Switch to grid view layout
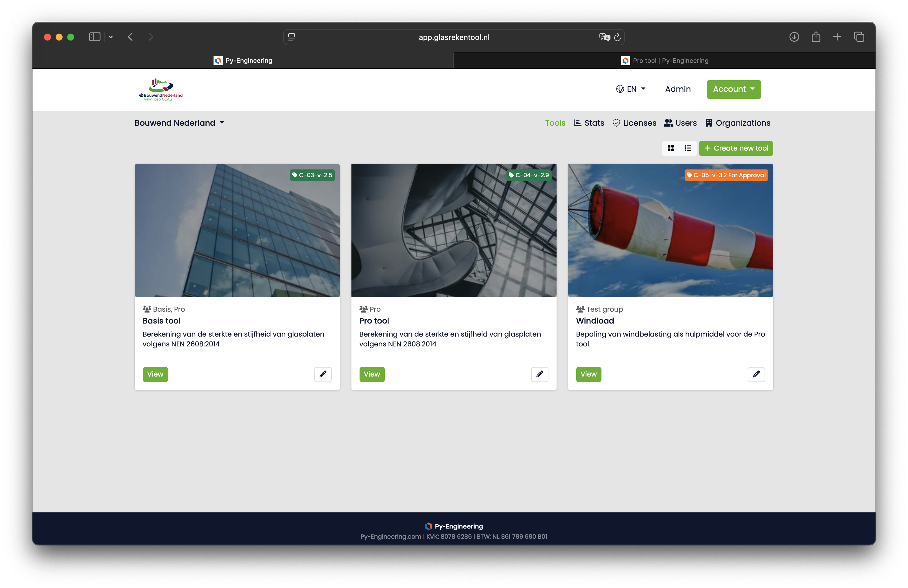The height and width of the screenshot is (588, 908). pos(671,148)
